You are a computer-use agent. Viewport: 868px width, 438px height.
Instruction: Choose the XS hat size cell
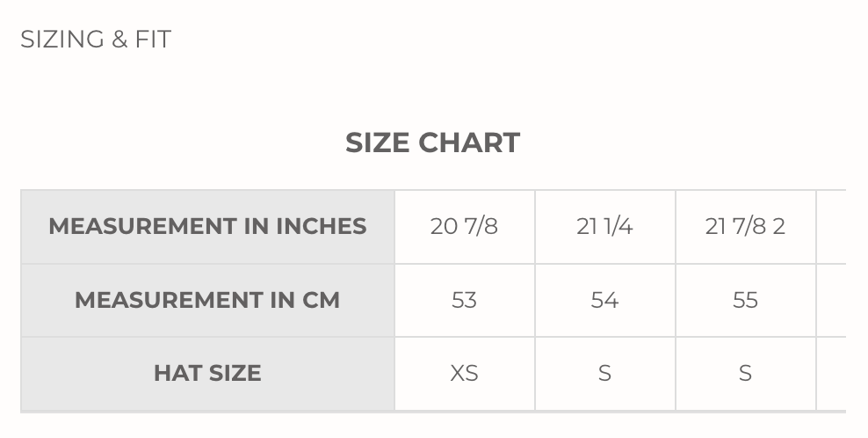(464, 373)
